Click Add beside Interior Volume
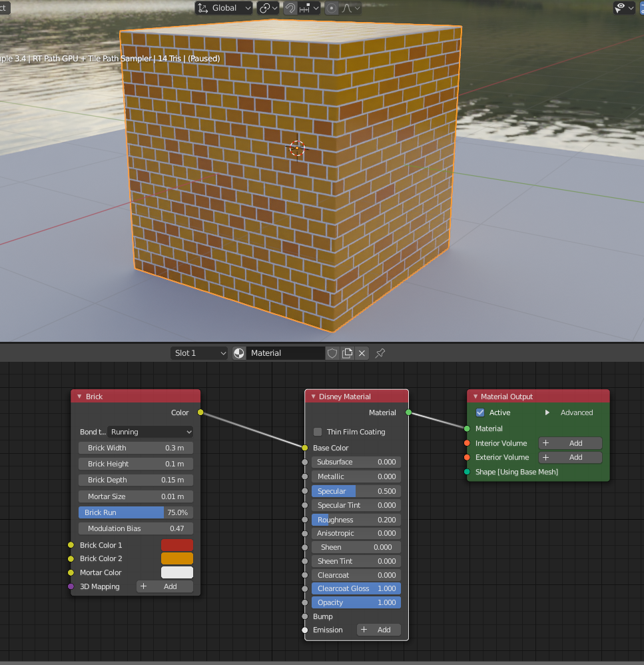 tap(570, 443)
